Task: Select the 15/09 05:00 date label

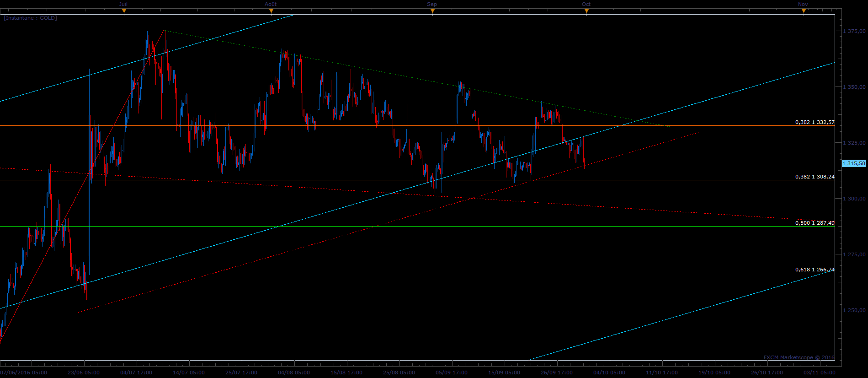Action: pyautogui.click(x=504, y=373)
